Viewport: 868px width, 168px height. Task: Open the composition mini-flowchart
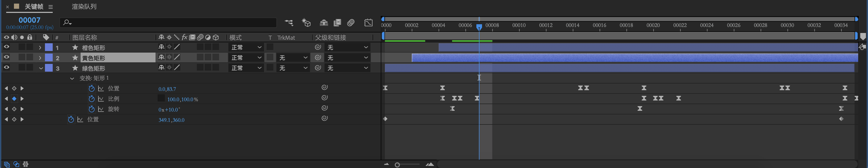tap(289, 23)
